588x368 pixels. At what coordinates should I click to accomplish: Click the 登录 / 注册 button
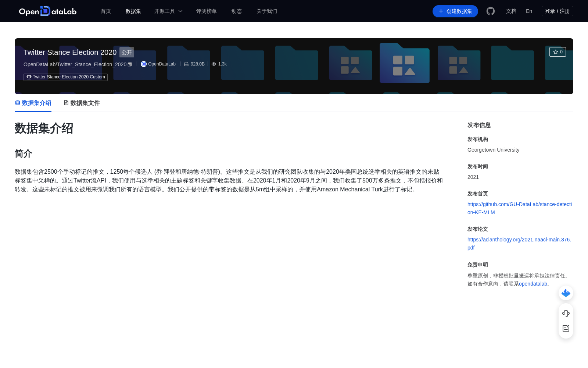click(x=557, y=11)
